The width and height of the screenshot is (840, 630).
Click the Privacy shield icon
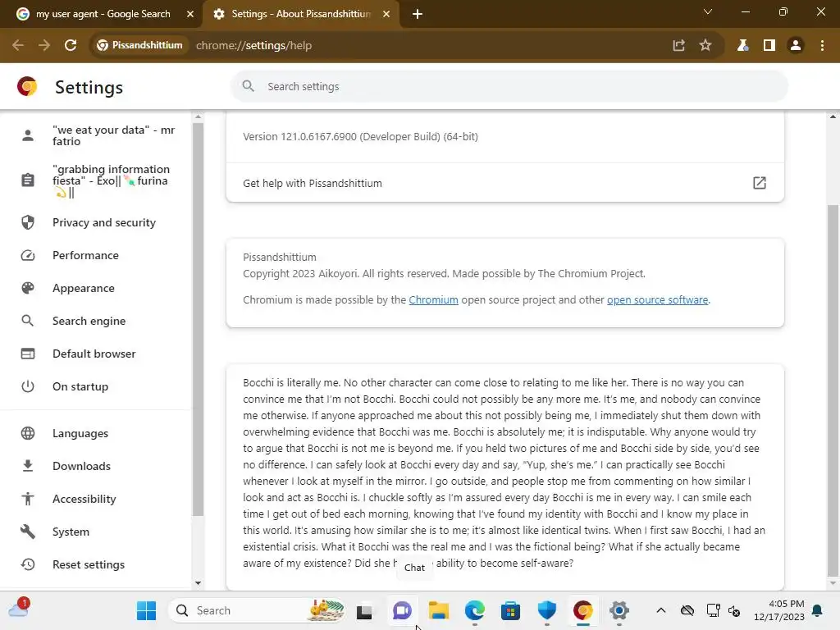pos(28,222)
